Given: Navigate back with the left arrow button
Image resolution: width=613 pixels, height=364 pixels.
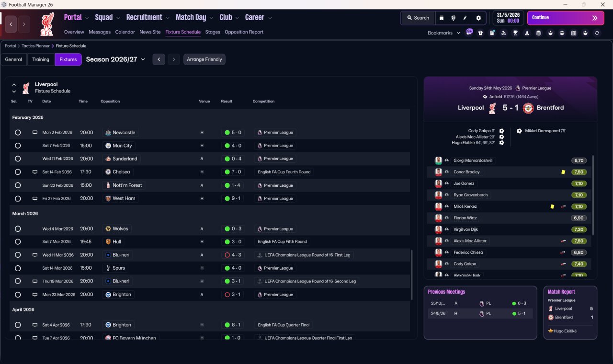Looking at the screenshot, I should (11, 23).
